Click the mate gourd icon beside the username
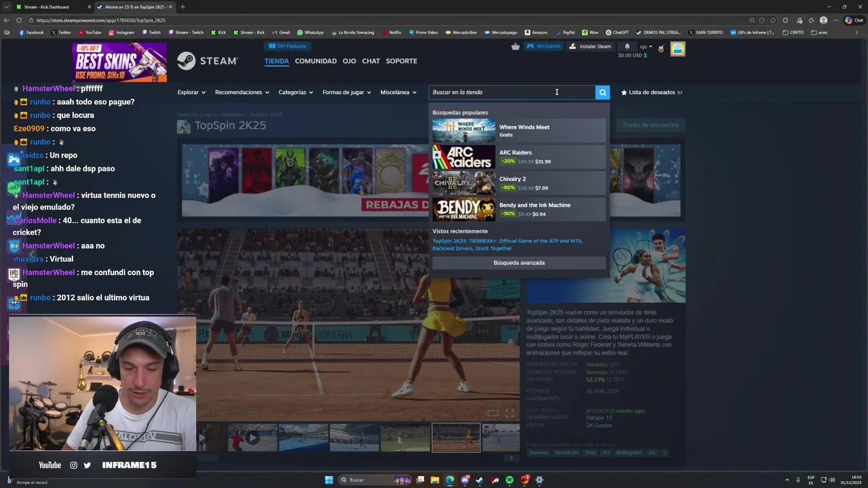The image size is (868, 488). pyautogui.click(x=660, y=48)
